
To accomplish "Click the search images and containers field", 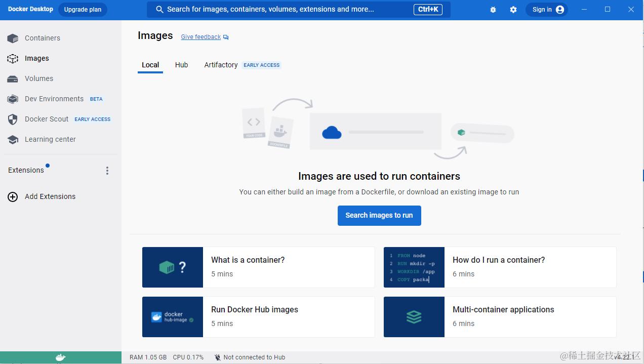I will tap(299, 10).
